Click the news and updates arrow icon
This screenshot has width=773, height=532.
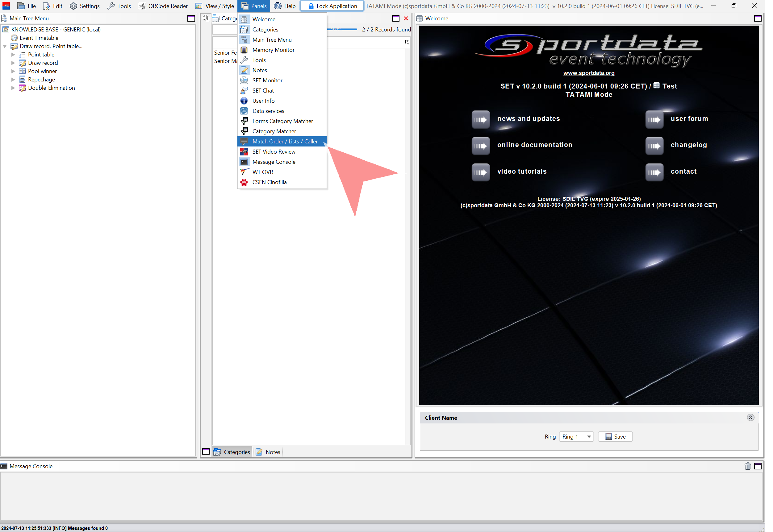(480, 119)
